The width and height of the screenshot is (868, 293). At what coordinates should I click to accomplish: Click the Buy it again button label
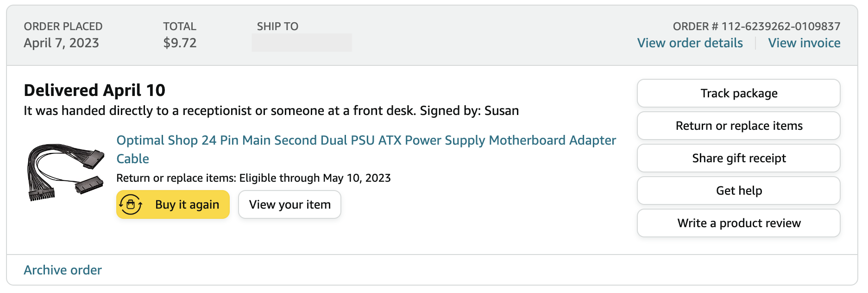[187, 204]
